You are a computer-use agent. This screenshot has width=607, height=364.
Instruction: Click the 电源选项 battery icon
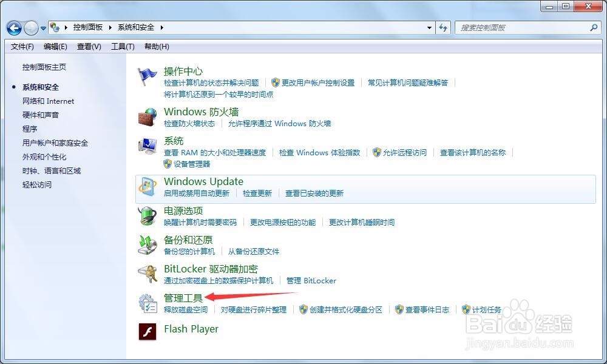tap(147, 216)
